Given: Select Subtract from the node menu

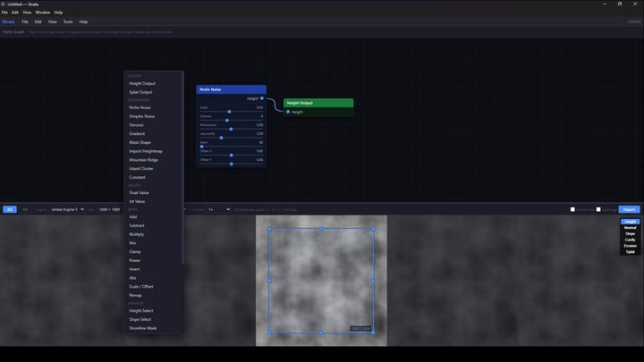Looking at the screenshot, I should click(x=153, y=226).
